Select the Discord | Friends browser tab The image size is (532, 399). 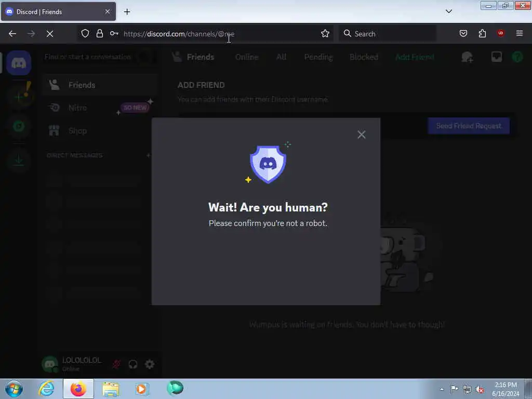point(58,11)
